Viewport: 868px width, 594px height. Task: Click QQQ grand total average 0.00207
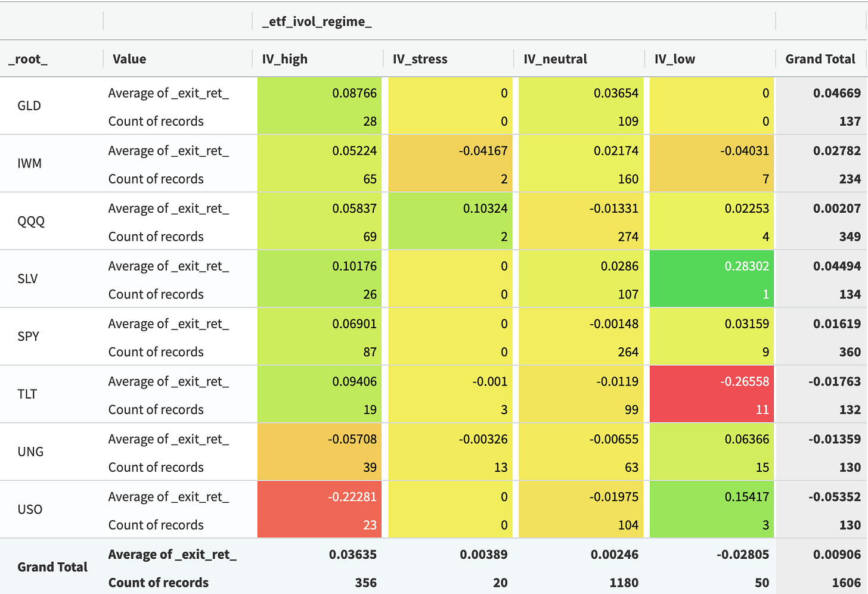837,209
